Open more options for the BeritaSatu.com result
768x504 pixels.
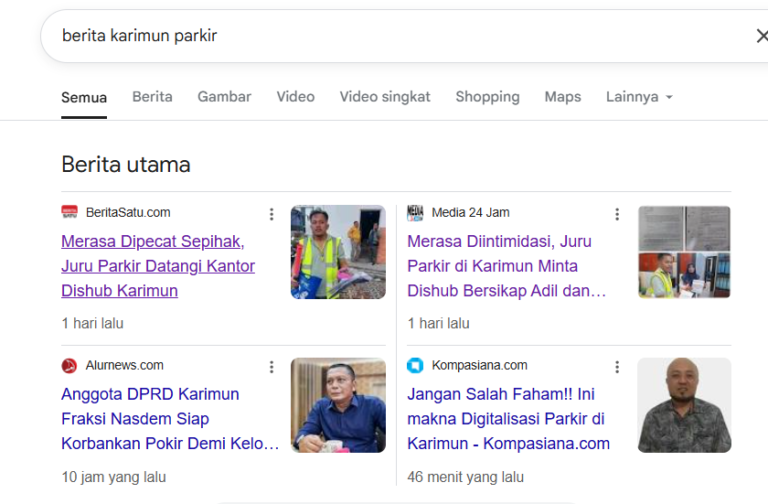click(x=271, y=214)
